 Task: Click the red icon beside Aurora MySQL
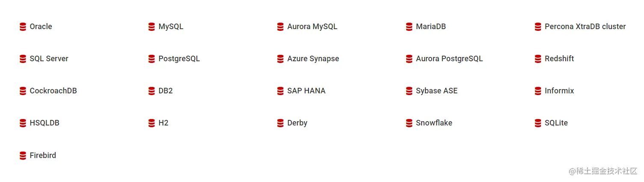coord(280,27)
